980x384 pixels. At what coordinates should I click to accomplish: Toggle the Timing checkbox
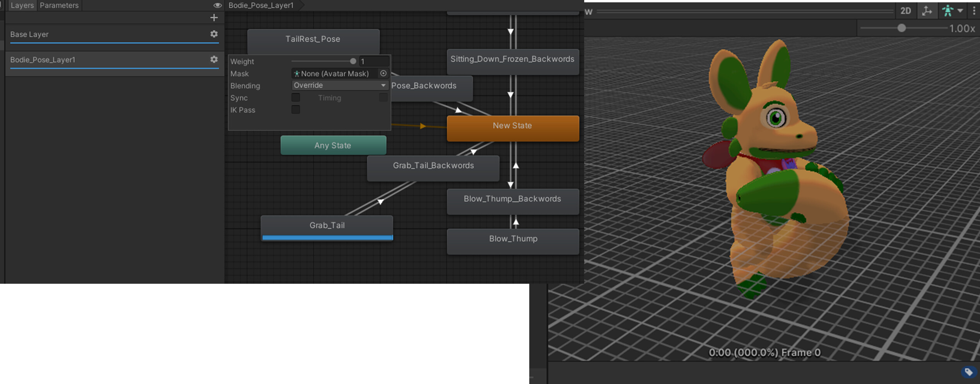(383, 98)
